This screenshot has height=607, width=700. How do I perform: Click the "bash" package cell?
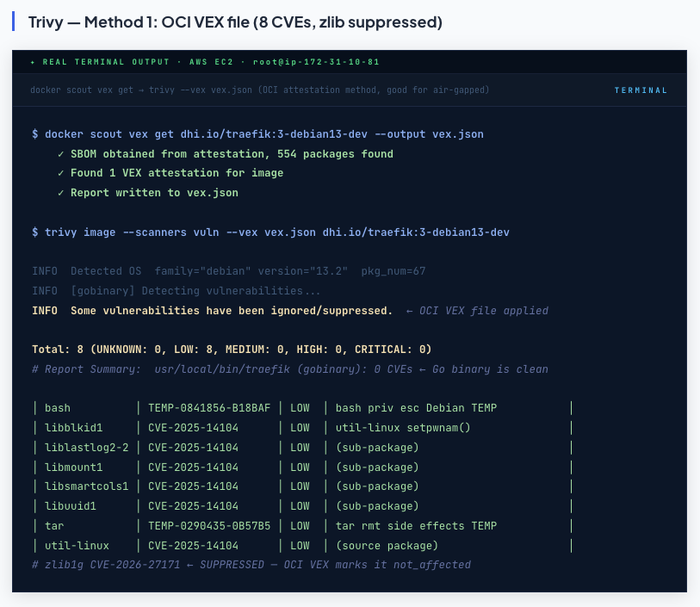pyautogui.click(x=58, y=408)
